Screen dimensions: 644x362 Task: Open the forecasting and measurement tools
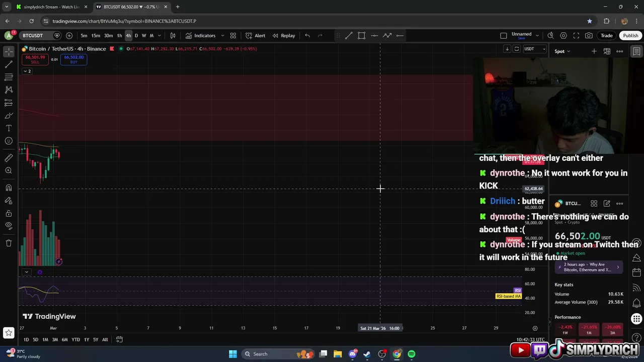(9, 103)
